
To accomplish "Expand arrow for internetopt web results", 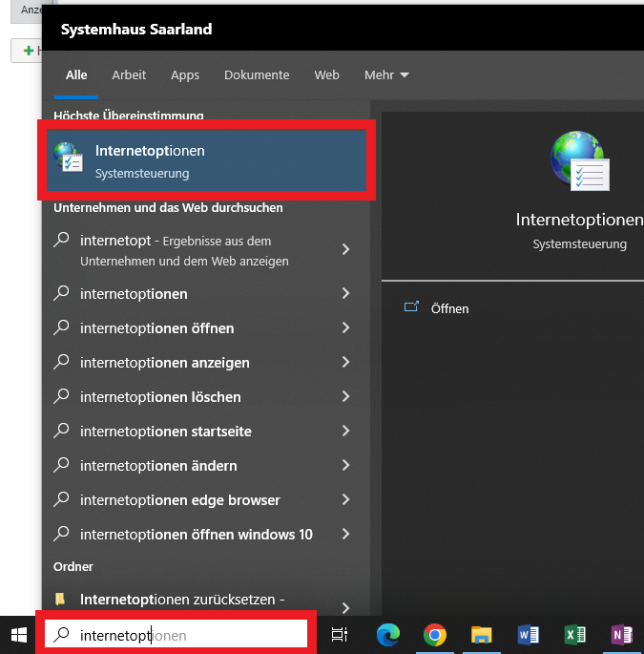I will coord(345,249).
